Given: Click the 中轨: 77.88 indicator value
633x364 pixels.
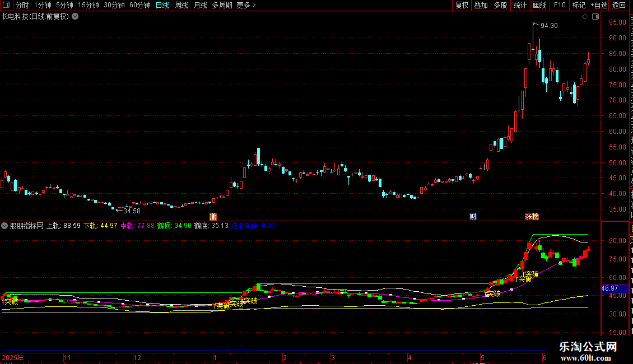Looking at the screenshot, I should coord(137,226).
